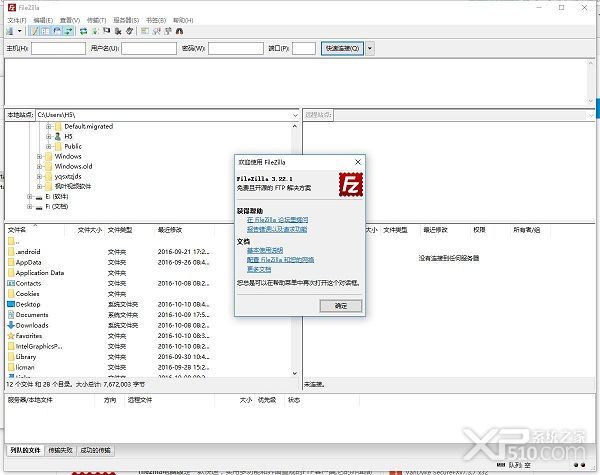
Task: Click the bug report and feature request link
Action: click(277, 229)
